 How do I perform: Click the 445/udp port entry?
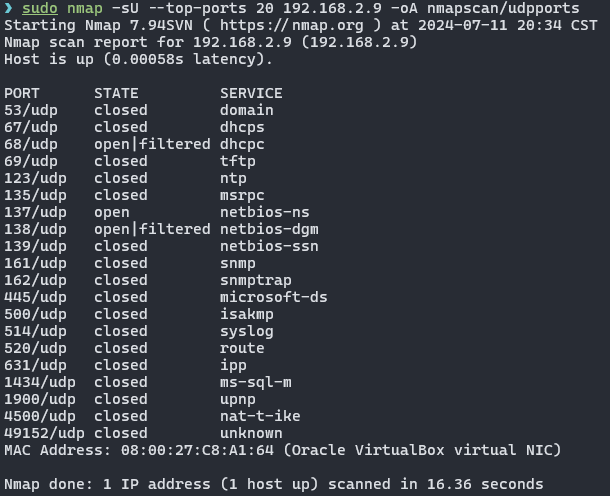coord(35,297)
